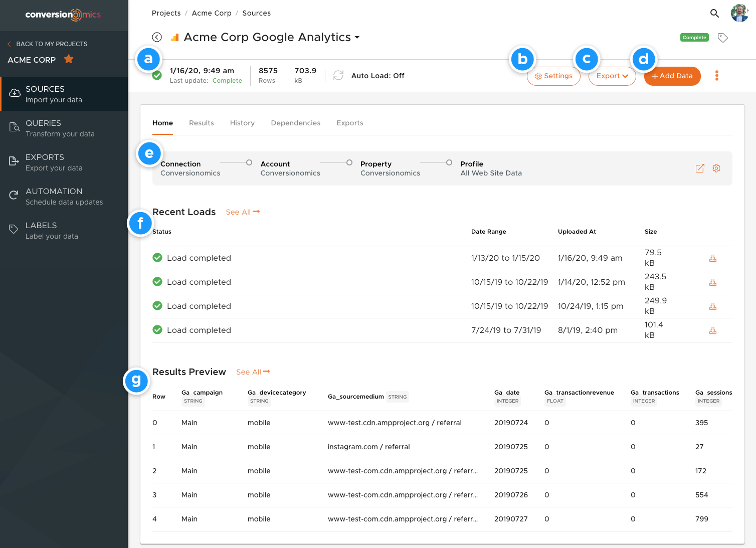The image size is (756, 548).
Task: Select the Labels icon in the sidebar
Action: click(x=14, y=229)
